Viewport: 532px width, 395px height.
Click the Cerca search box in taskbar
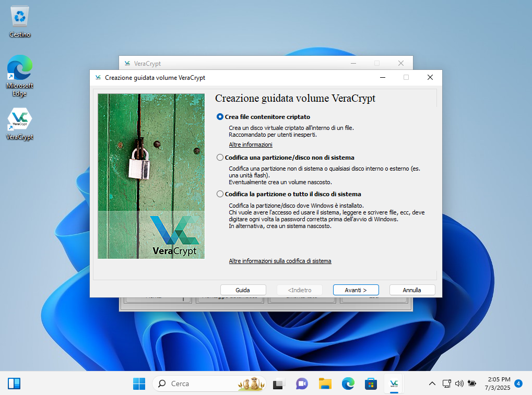point(209,384)
